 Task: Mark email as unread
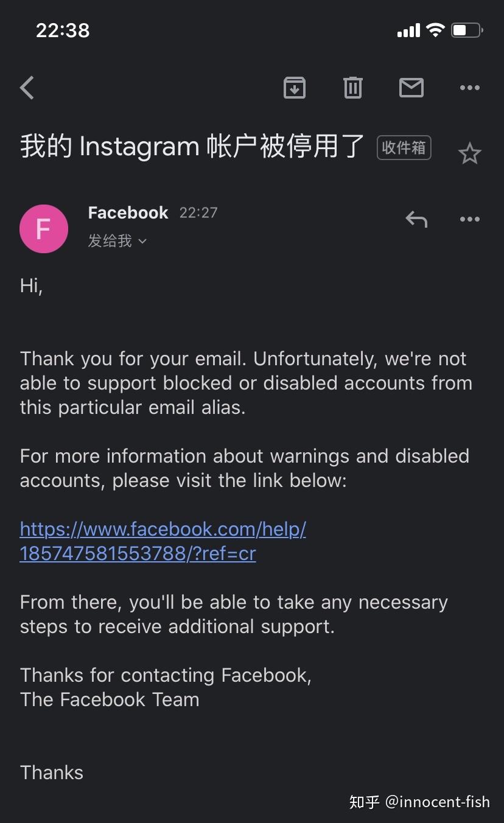tap(411, 88)
